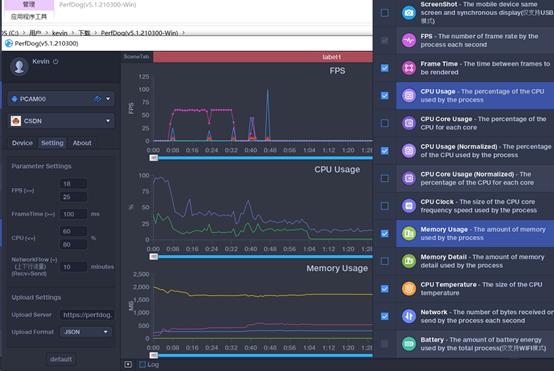Screen dimensions: 554x371
Task: Click the Memory Usage chart timeline slider handle
Action: click(154, 355)
